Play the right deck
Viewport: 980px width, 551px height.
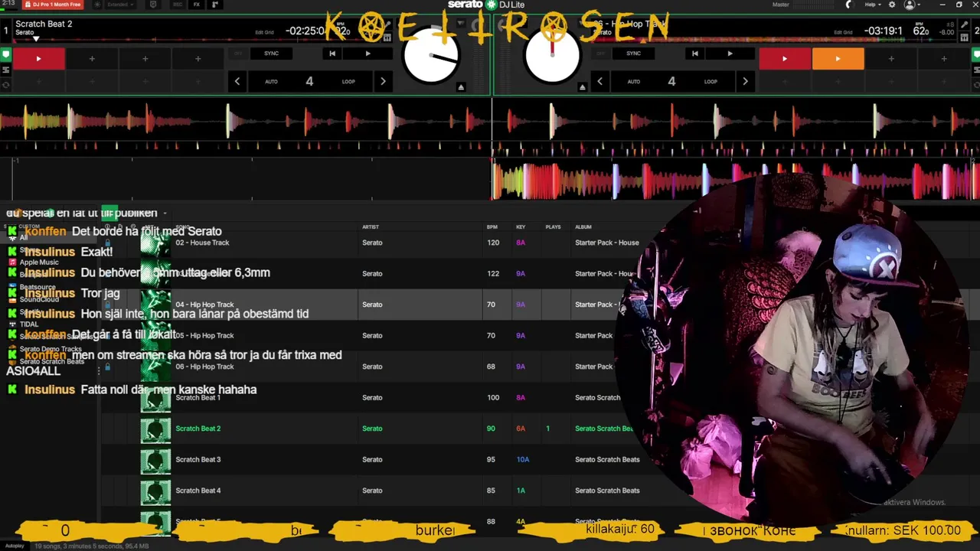pyautogui.click(x=730, y=54)
